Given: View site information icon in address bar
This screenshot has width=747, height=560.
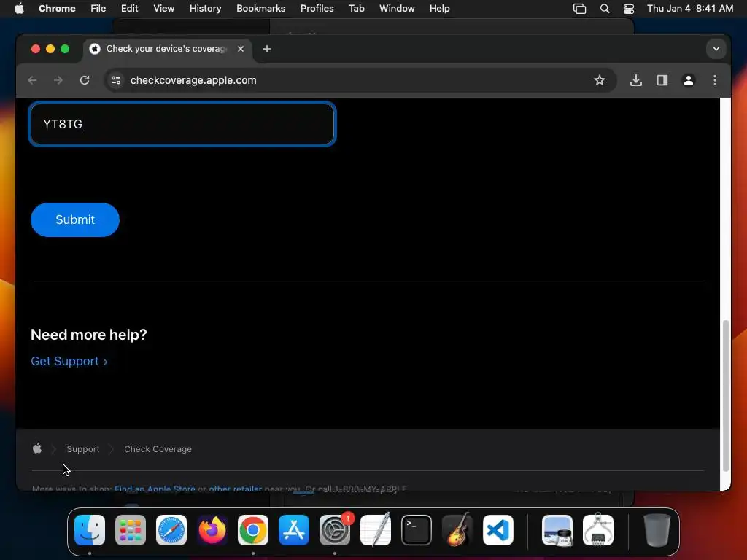Looking at the screenshot, I should (116, 80).
